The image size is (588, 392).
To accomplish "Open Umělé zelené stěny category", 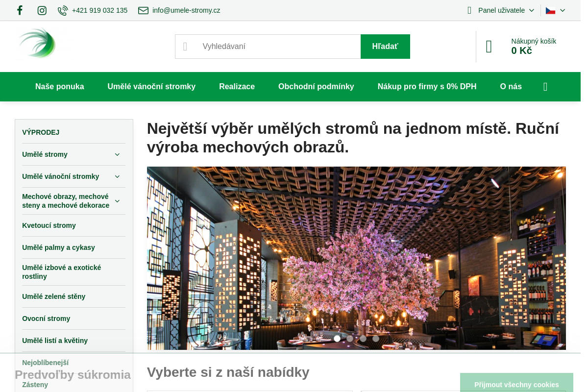I will point(53,296).
